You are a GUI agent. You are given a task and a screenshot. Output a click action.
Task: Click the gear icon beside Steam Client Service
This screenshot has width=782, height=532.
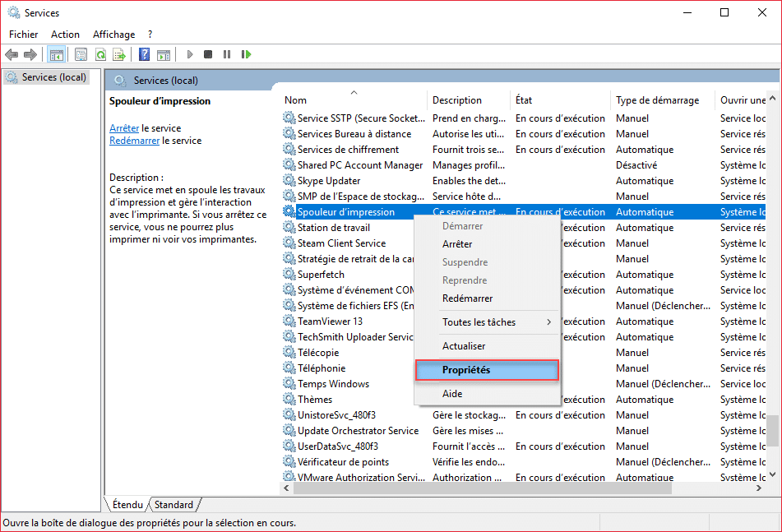coord(289,243)
